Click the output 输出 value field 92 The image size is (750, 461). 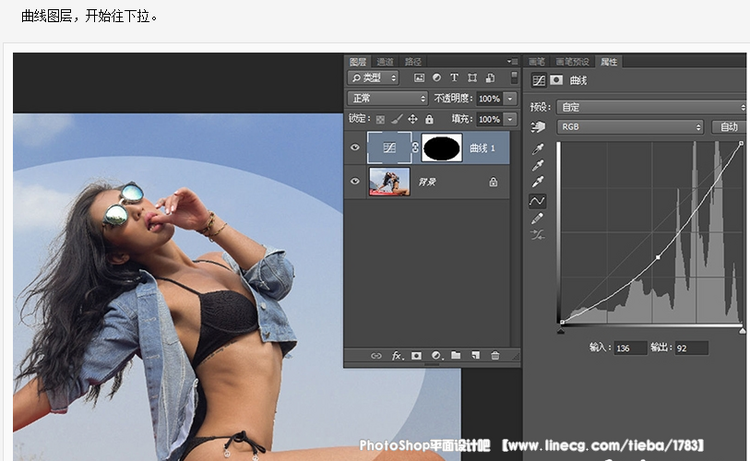click(692, 348)
